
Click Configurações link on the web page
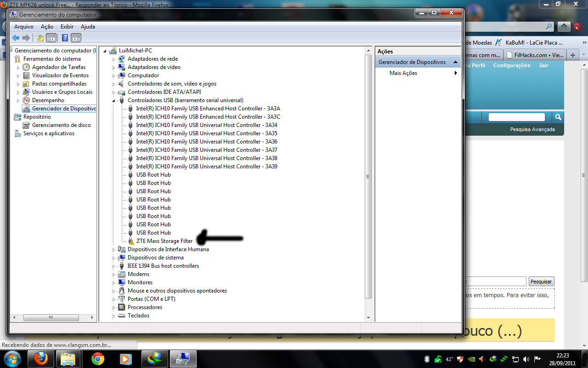pos(512,65)
